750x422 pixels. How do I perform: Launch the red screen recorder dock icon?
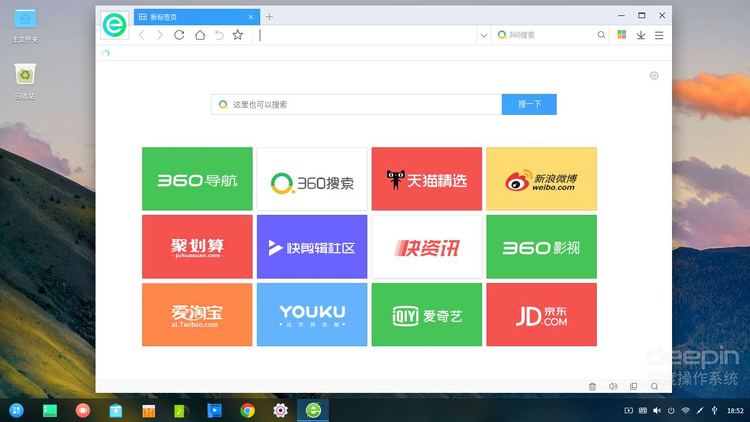(x=83, y=410)
